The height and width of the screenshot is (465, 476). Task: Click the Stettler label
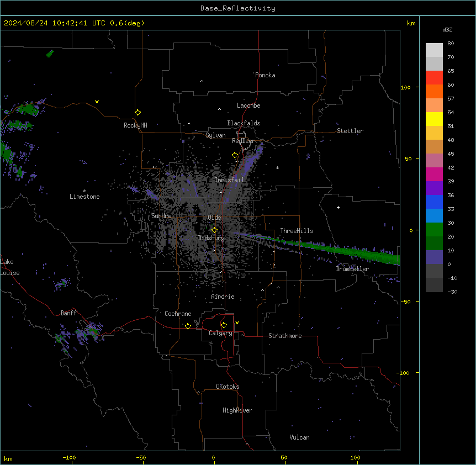point(350,131)
